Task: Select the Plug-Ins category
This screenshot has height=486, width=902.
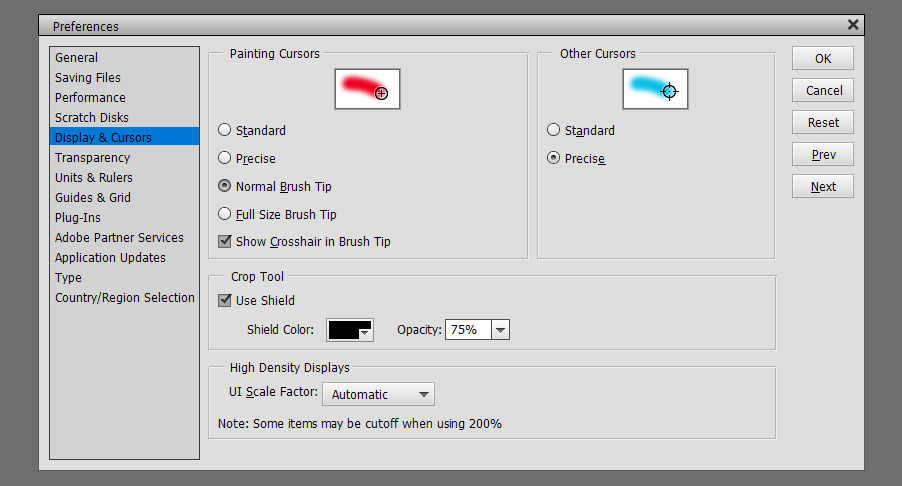Action: click(x=124, y=218)
